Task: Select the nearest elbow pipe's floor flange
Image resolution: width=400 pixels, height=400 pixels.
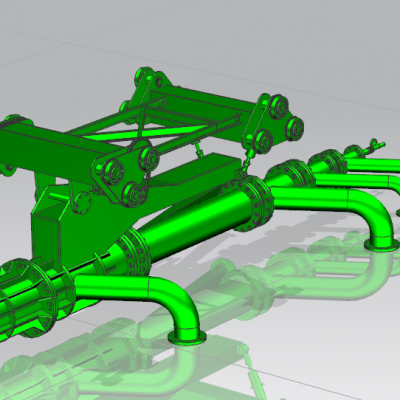Action: pos(187,337)
